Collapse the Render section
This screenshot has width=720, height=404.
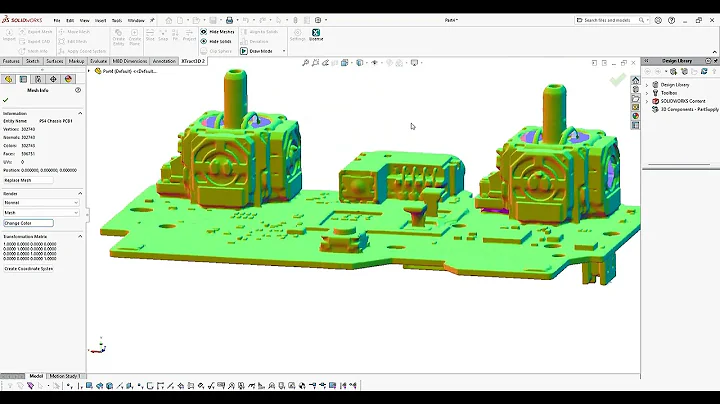point(80,194)
